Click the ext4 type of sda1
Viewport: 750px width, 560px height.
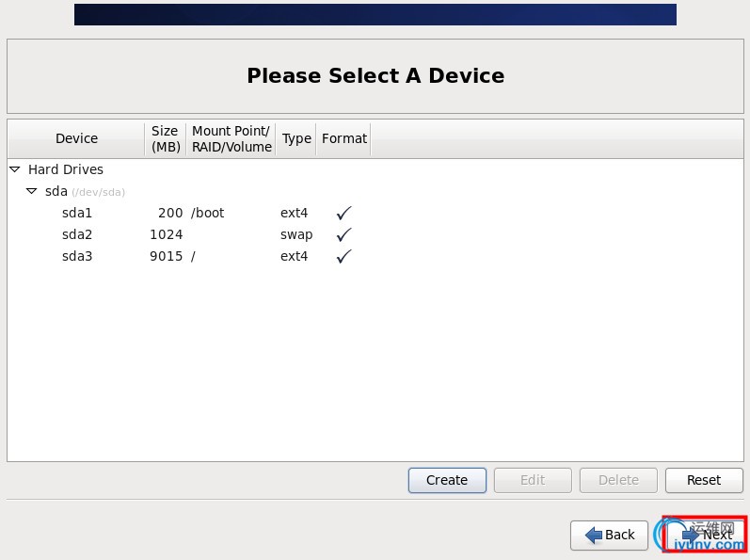click(295, 213)
